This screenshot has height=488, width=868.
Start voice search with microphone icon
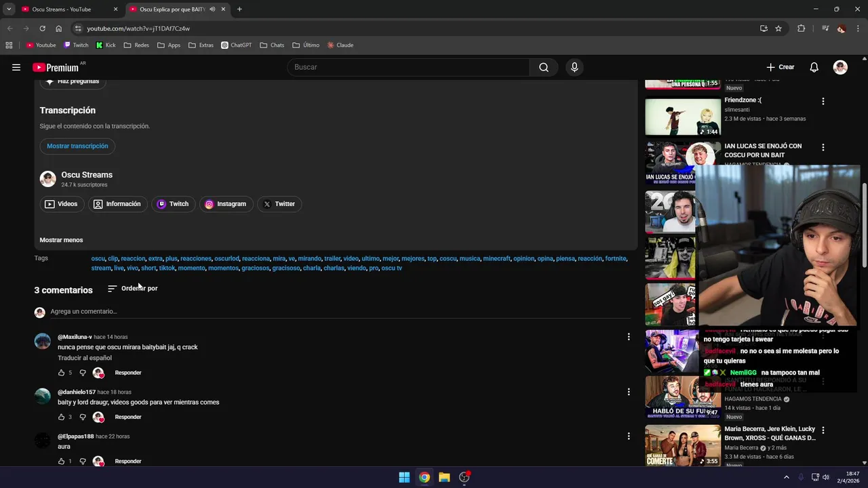tap(574, 67)
